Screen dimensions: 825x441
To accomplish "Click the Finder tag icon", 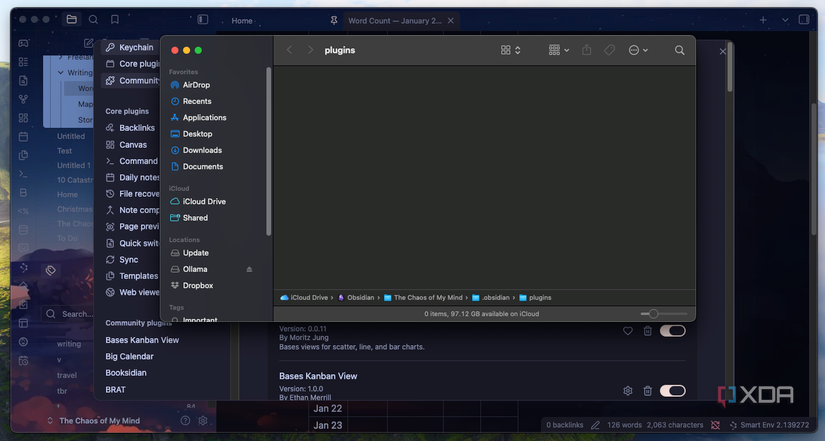I will (609, 50).
